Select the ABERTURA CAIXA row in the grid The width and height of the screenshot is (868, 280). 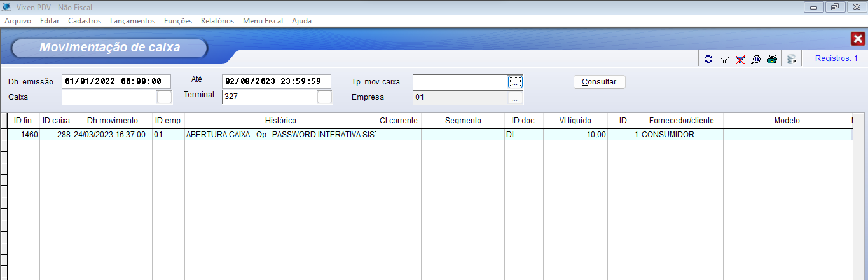pos(280,135)
